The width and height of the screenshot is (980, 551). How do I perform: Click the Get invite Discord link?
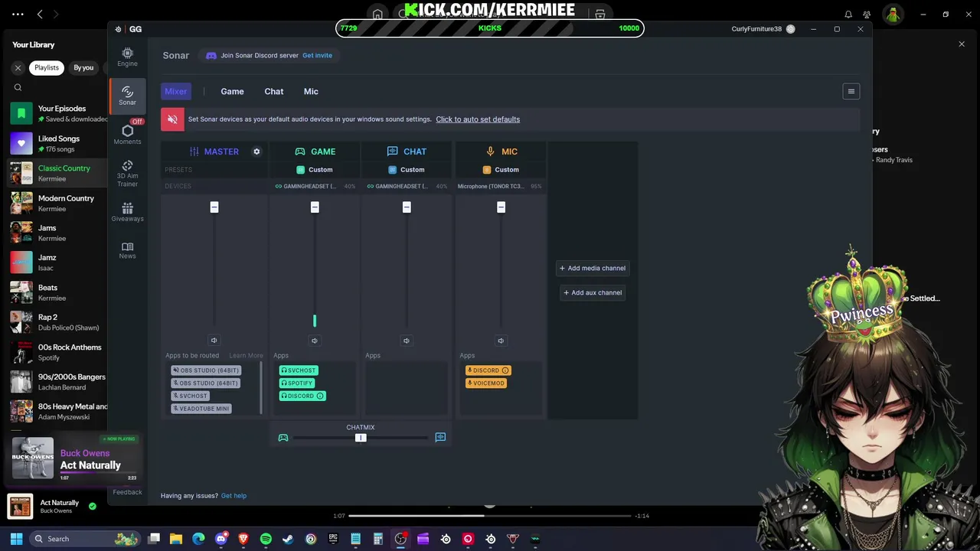click(x=317, y=55)
